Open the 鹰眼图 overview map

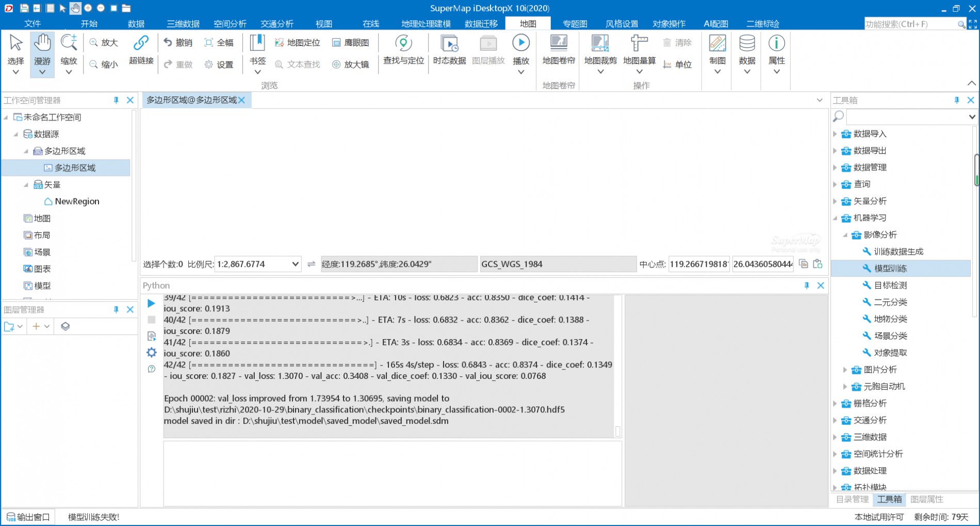pyautogui.click(x=351, y=42)
